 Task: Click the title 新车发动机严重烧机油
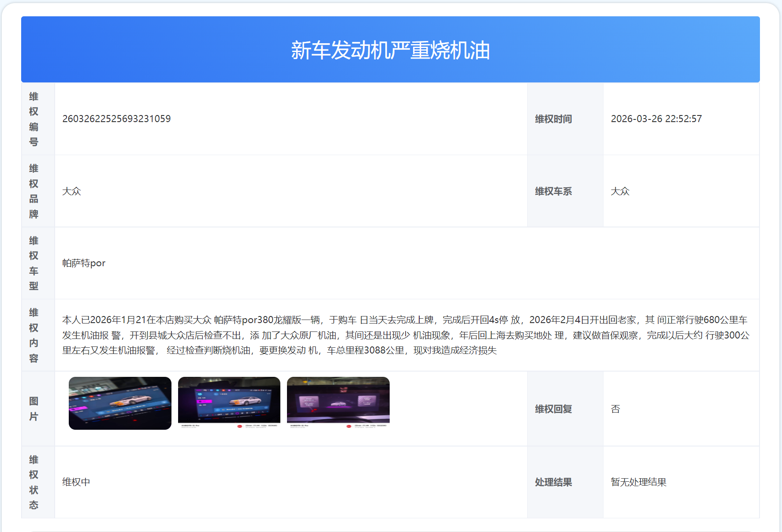point(390,50)
